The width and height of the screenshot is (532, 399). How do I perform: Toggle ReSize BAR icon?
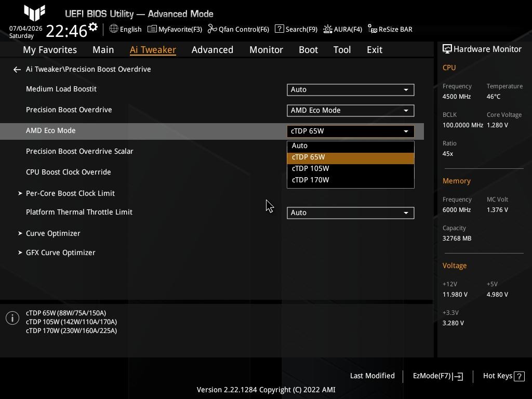(x=372, y=29)
